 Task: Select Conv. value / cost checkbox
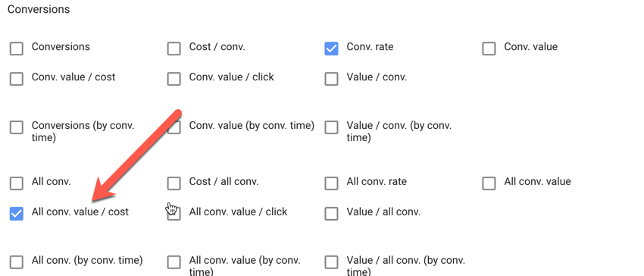[17, 79]
